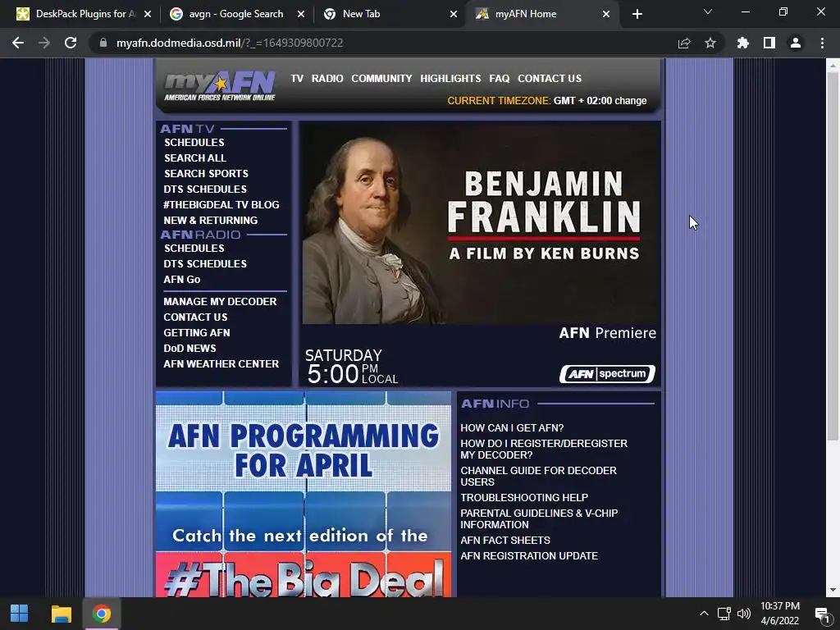Close the avgn Google Search tab
The image size is (840, 630).
coord(301,14)
